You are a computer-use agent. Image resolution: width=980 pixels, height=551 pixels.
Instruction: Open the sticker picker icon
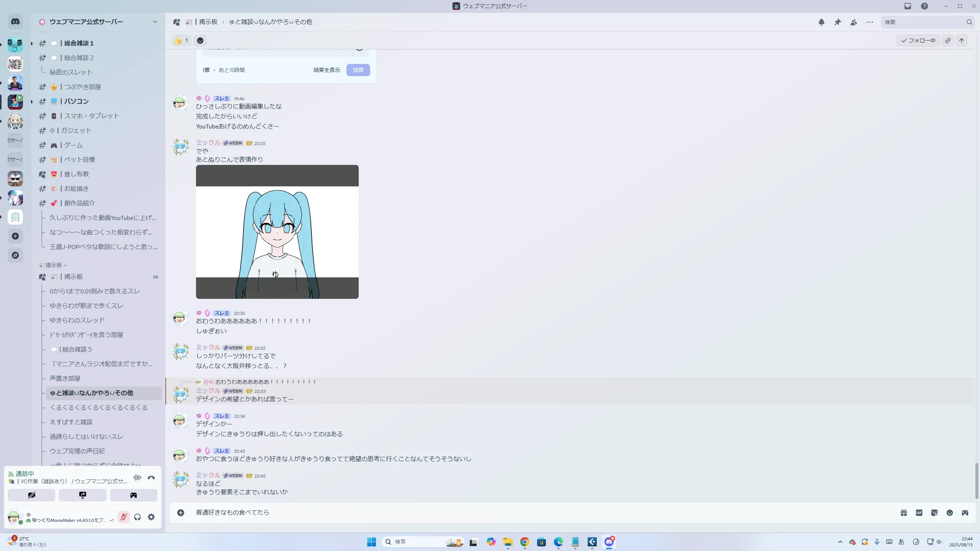[x=934, y=513]
